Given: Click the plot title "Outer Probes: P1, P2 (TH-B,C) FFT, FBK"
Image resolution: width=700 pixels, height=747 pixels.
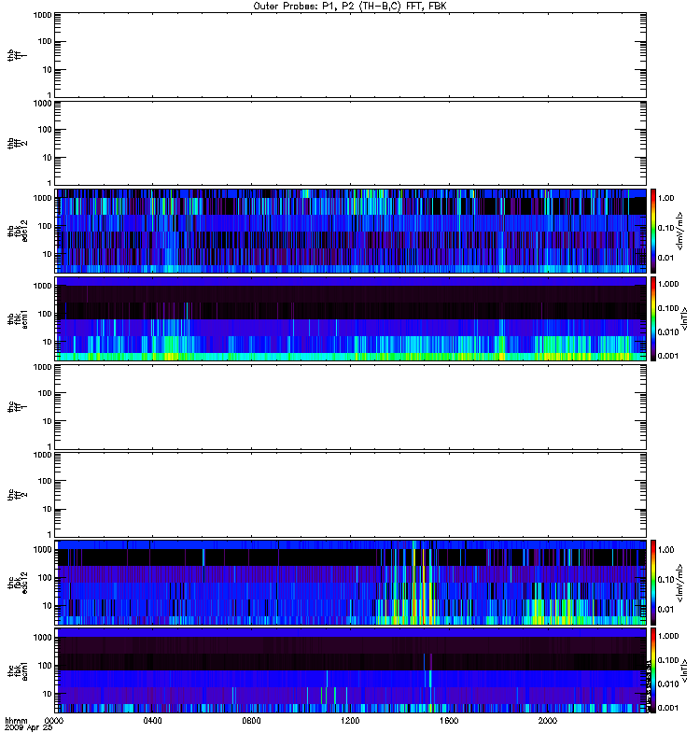Looking at the screenshot, I should point(350,7).
